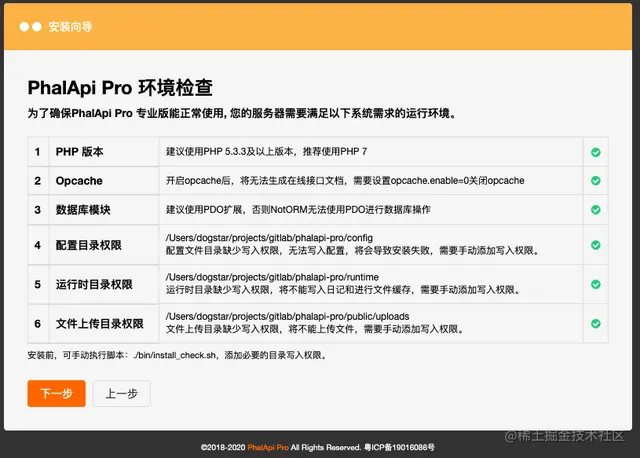The width and height of the screenshot is (640, 458).
Task: Click the opcache.enable=0 description text
Action: tap(345, 180)
